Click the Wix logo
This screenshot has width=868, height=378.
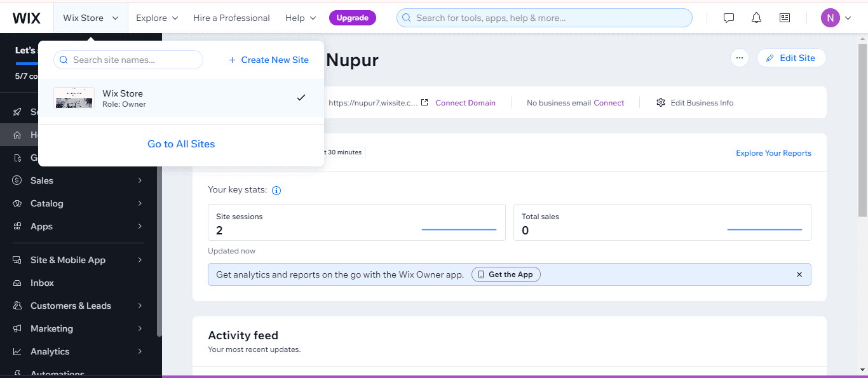pyautogui.click(x=27, y=18)
